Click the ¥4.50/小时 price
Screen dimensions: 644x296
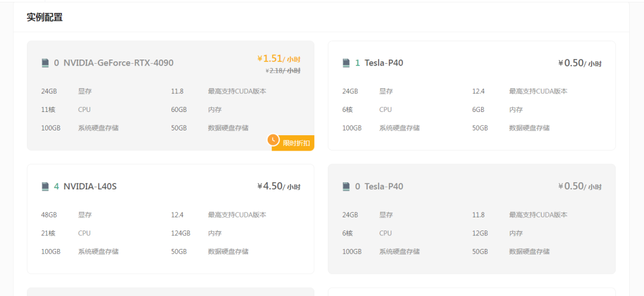[x=279, y=186]
